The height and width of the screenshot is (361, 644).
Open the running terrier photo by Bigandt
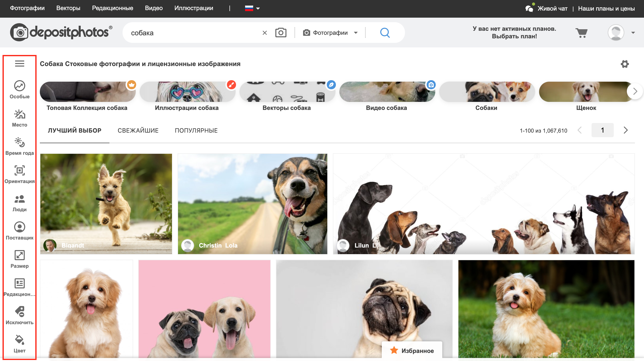(106, 204)
